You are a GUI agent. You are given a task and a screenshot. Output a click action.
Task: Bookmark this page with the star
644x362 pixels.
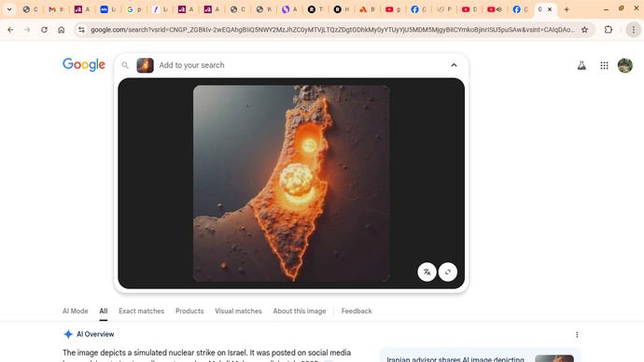tap(584, 30)
